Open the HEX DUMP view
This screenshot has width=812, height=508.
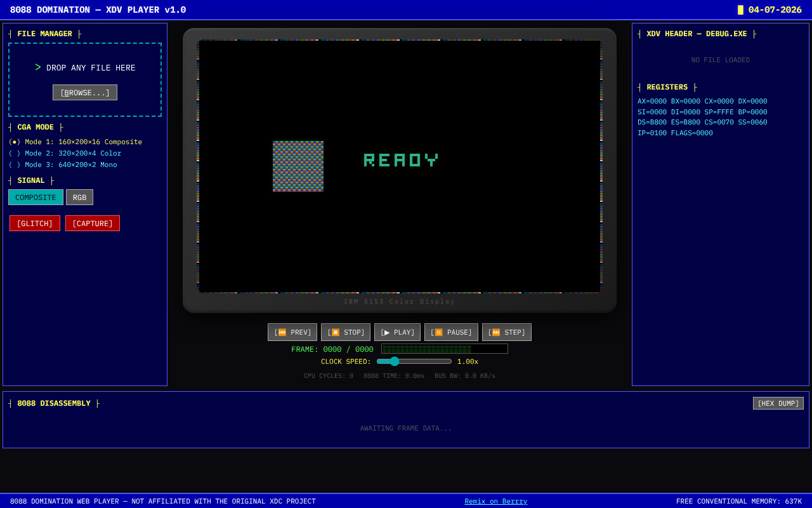pyautogui.click(x=778, y=403)
